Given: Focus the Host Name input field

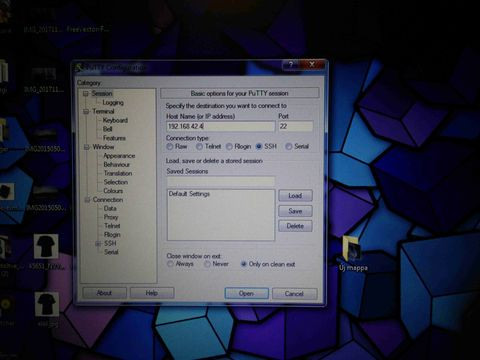Looking at the screenshot, I should coord(221,126).
